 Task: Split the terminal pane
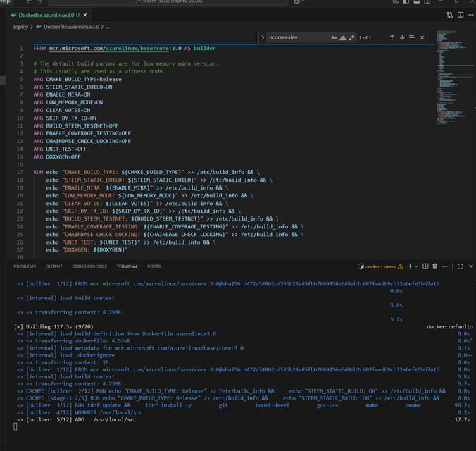[425, 266]
